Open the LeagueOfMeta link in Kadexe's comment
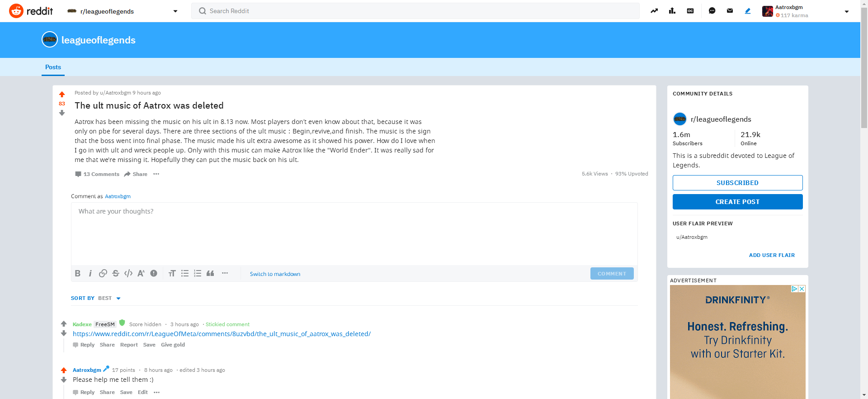868x399 pixels. (x=222, y=334)
